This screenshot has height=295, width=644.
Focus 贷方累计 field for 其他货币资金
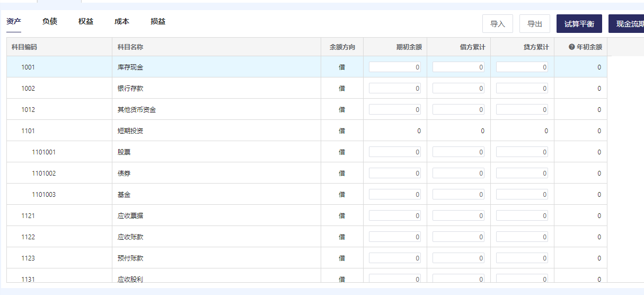click(x=522, y=110)
